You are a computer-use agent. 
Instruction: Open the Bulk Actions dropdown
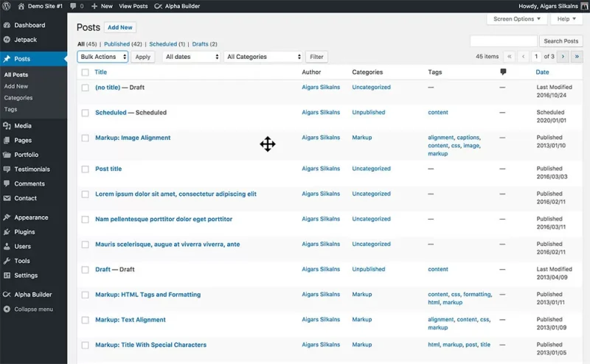tap(103, 57)
